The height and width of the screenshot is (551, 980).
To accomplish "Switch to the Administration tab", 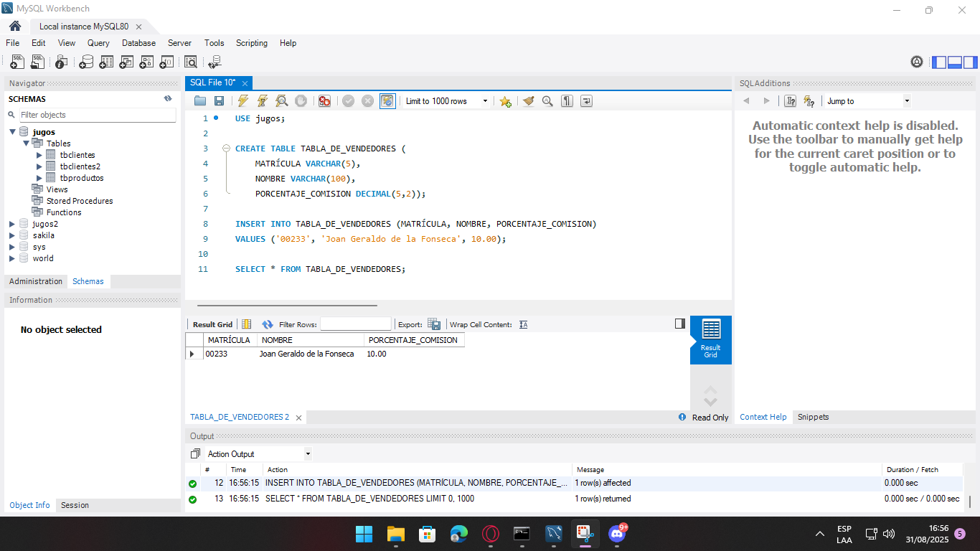I will pyautogui.click(x=36, y=281).
